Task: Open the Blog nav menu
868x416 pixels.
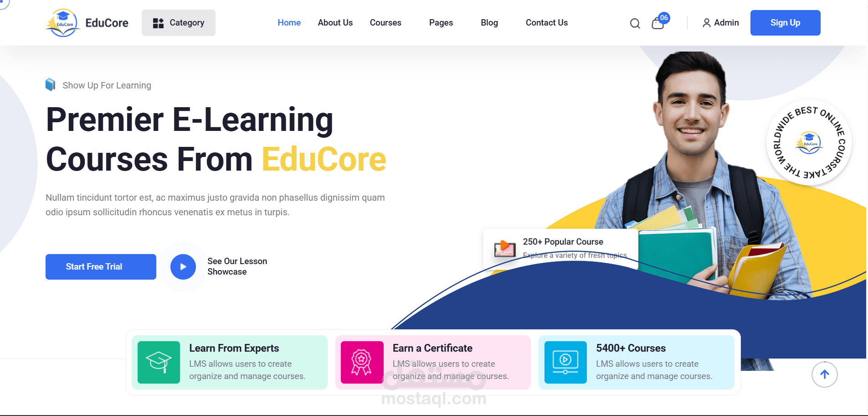Action: point(489,23)
